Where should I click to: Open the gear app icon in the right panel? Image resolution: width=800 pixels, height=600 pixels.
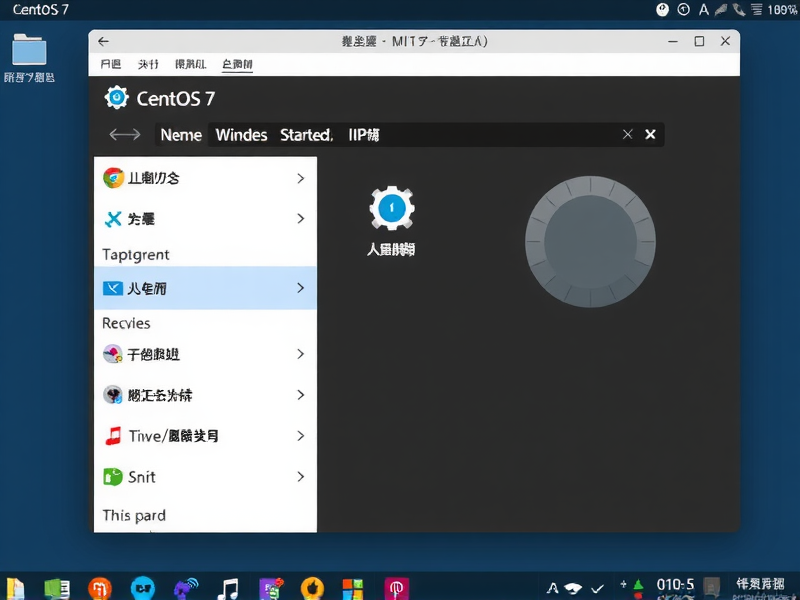(x=391, y=208)
